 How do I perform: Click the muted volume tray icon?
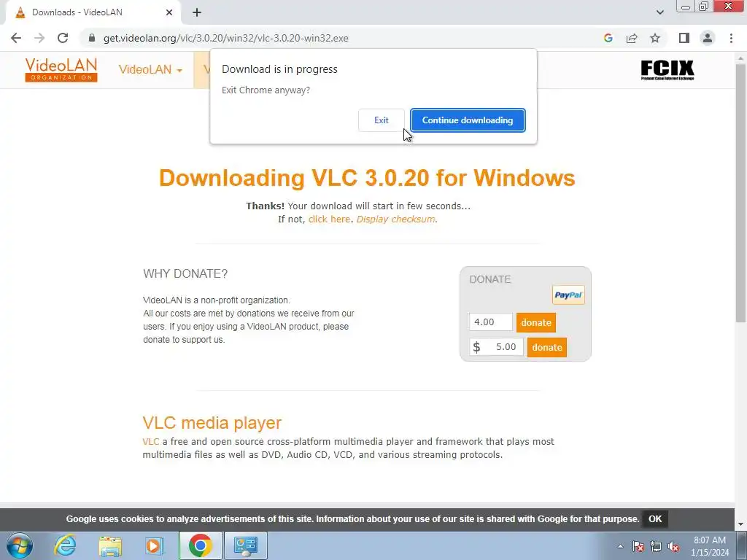pos(673,546)
